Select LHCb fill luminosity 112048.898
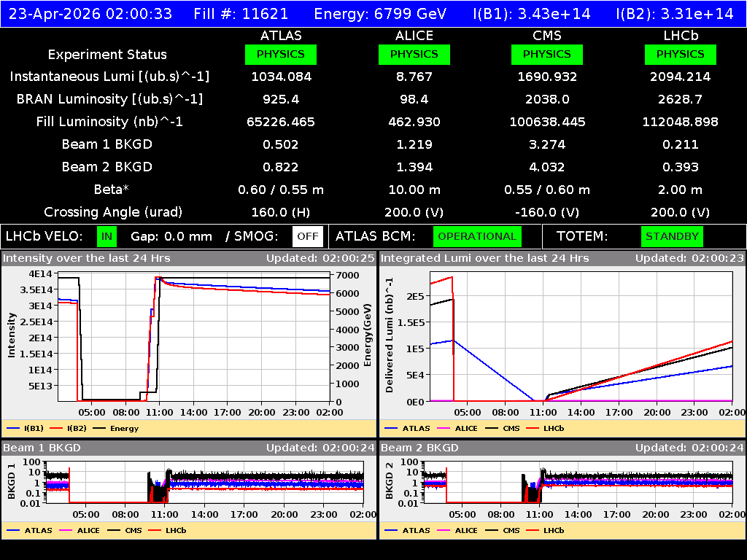Image resolution: width=747 pixels, height=560 pixels. pyautogui.click(x=681, y=122)
